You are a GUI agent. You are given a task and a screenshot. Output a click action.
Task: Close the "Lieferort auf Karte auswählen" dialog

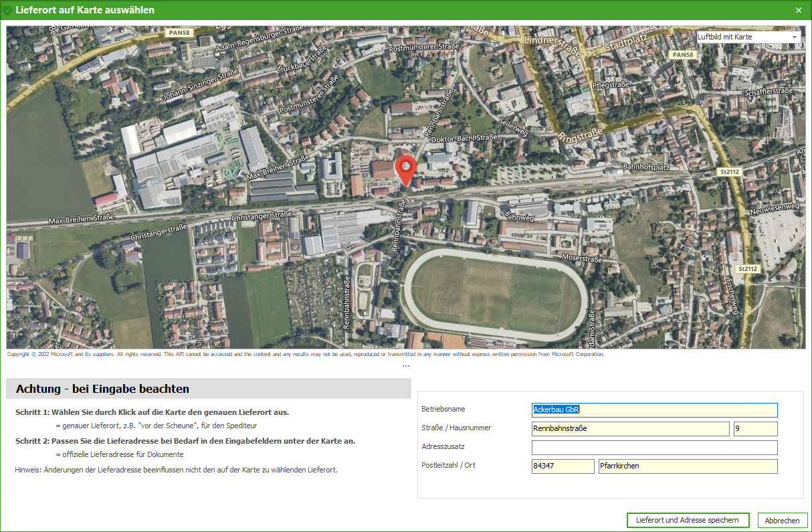coord(798,10)
